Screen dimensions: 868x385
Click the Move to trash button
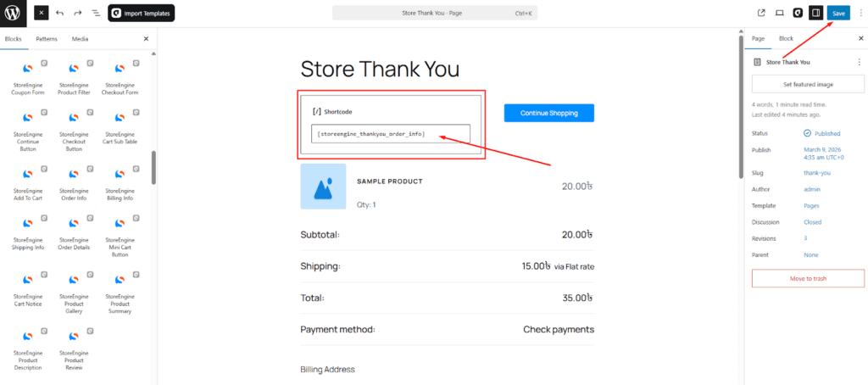808,279
